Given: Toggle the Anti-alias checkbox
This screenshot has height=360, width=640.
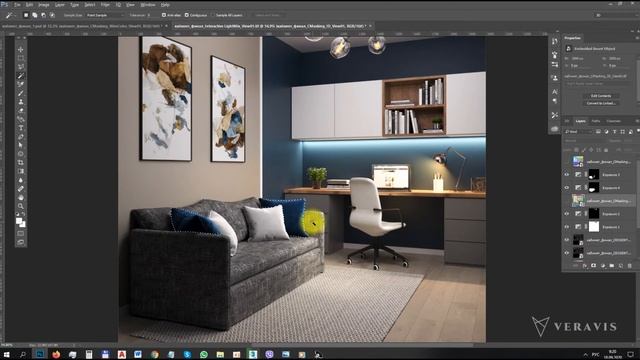Looking at the screenshot, I should (x=164, y=15).
